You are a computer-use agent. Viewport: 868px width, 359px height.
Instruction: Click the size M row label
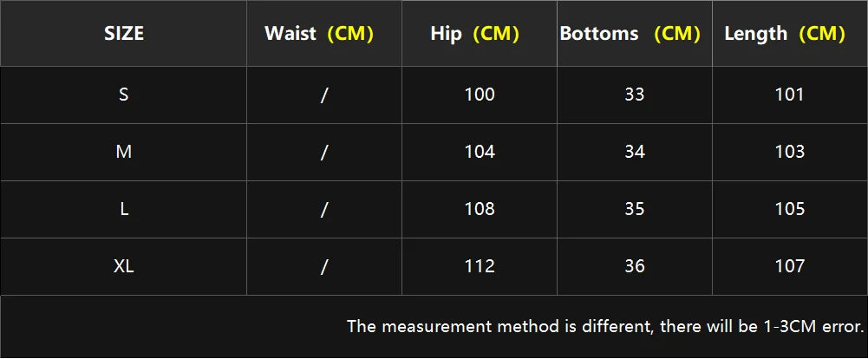[124, 152]
